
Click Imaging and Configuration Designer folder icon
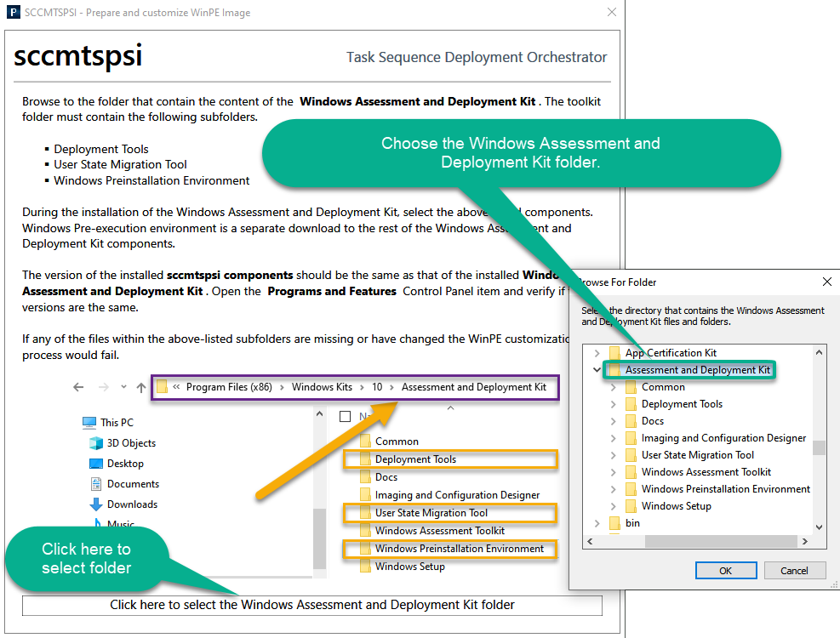(x=631, y=438)
